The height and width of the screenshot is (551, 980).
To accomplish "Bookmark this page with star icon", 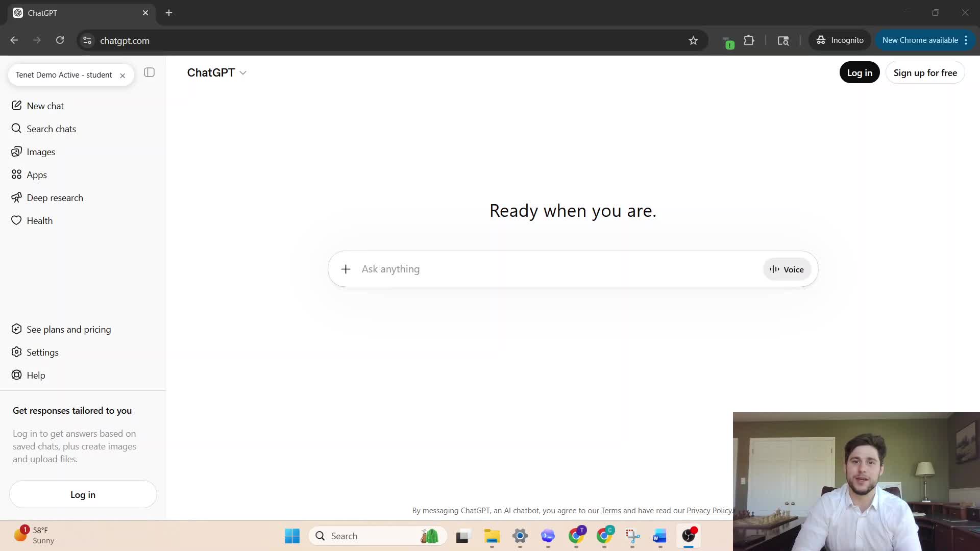I will (x=693, y=40).
